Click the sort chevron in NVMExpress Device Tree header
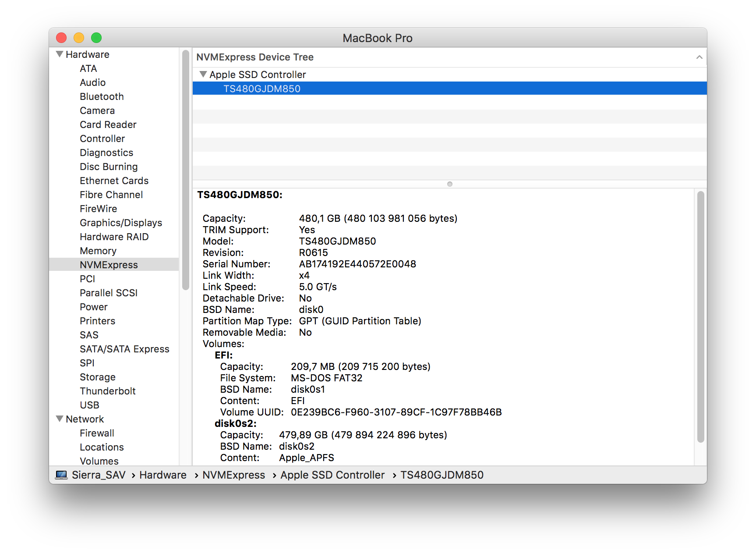 click(699, 57)
